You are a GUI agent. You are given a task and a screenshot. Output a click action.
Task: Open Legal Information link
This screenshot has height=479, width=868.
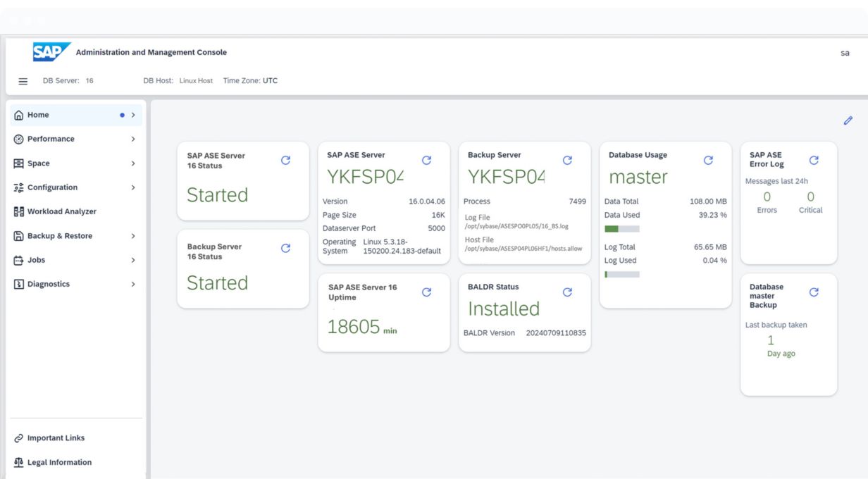click(x=59, y=462)
